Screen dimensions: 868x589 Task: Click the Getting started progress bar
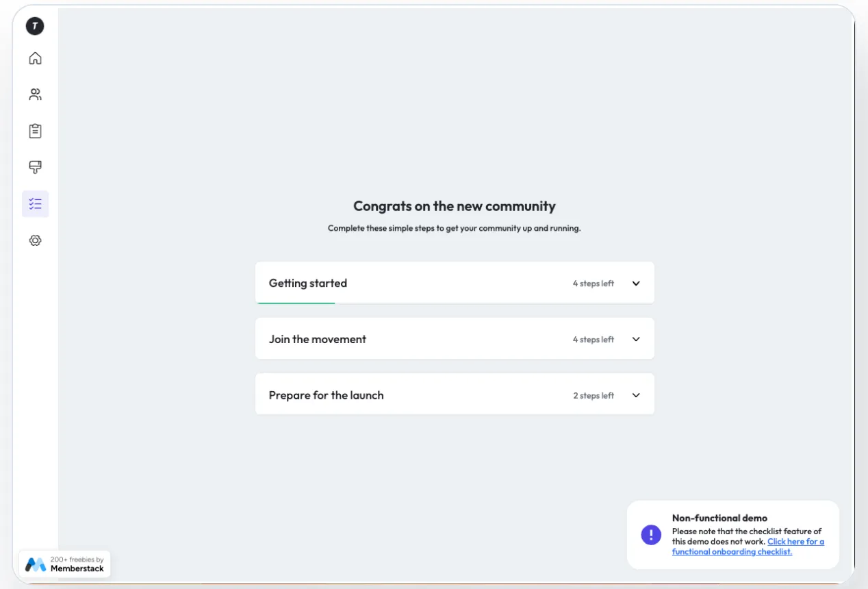[296, 301]
